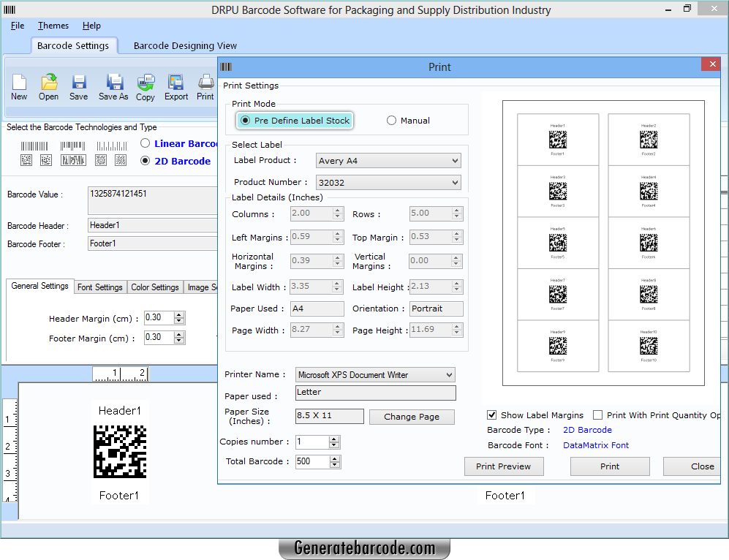
Task: Open the Label Product dropdown
Action: [456, 160]
